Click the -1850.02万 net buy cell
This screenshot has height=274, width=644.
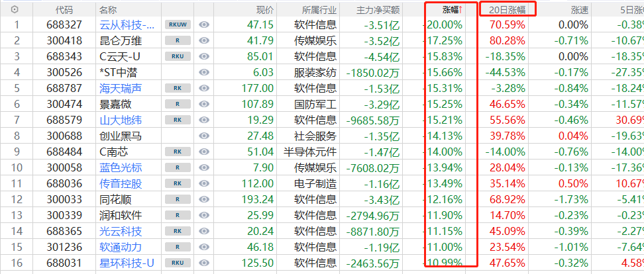coord(373,73)
